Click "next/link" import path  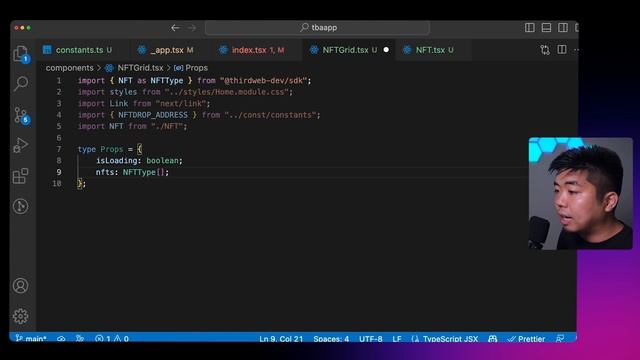[x=180, y=103]
